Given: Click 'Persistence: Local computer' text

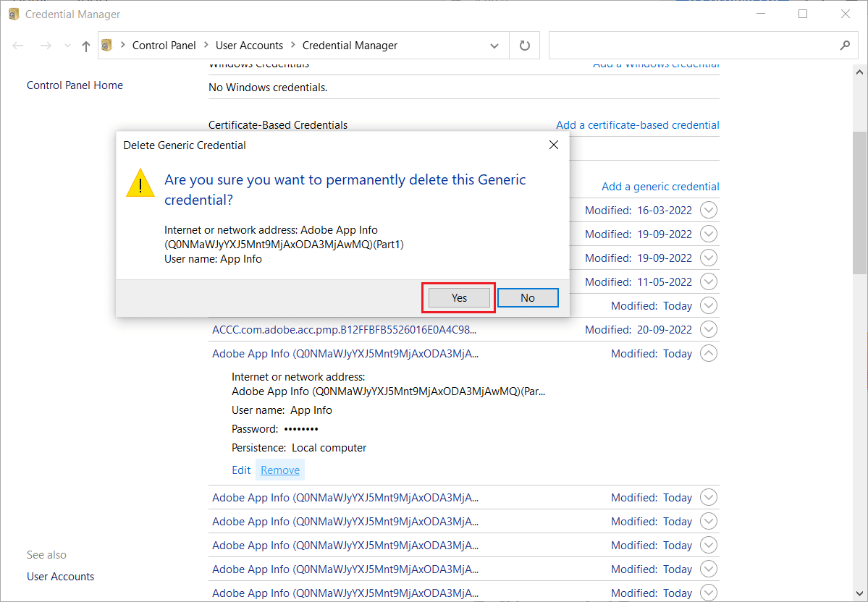Looking at the screenshot, I should tap(299, 448).
